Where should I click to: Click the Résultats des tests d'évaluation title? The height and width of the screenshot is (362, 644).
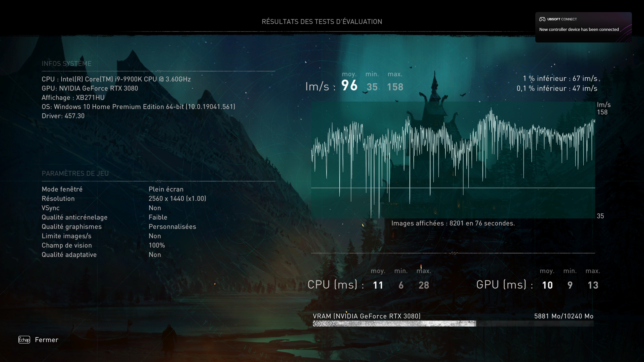[322, 22]
